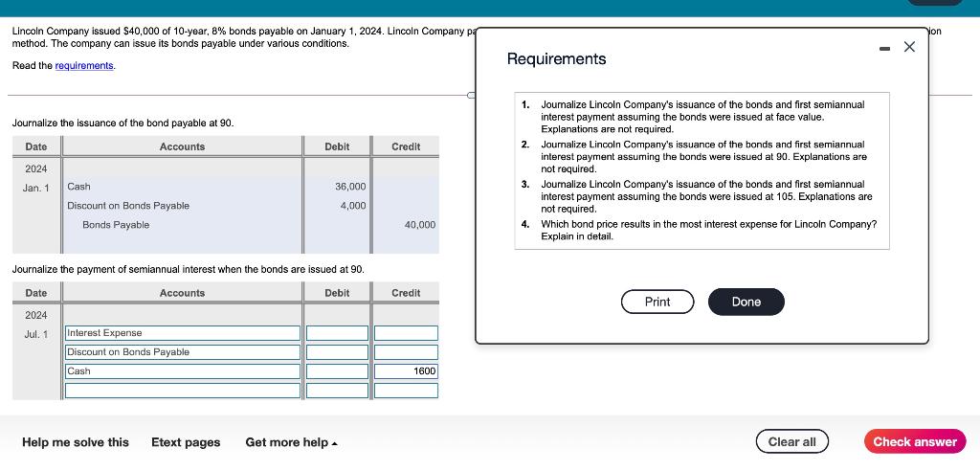This screenshot has width=980, height=471.
Task: Click the Cash credit field showing 1600
Action: (x=406, y=371)
